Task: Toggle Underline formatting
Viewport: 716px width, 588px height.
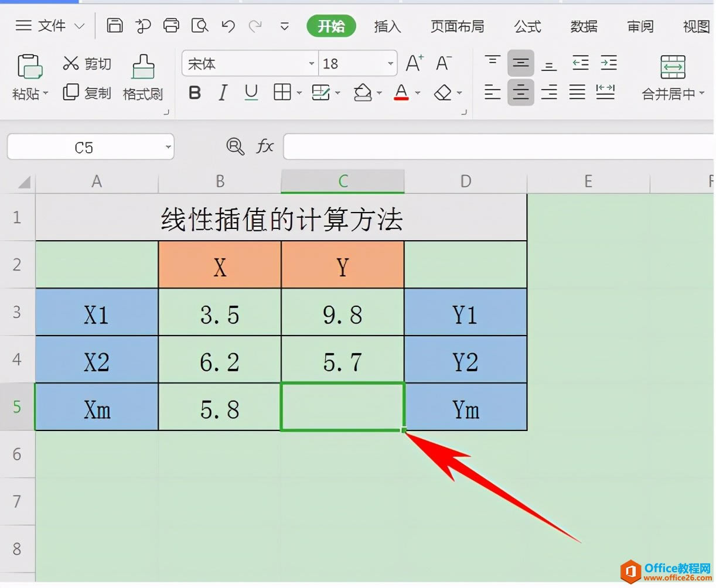Action: [251, 93]
